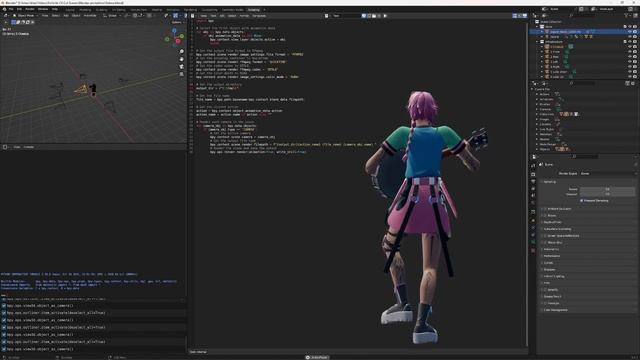This screenshot has height=360, width=640.
Task: Open the outliner filter funnel icon
Action: [626, 16]
